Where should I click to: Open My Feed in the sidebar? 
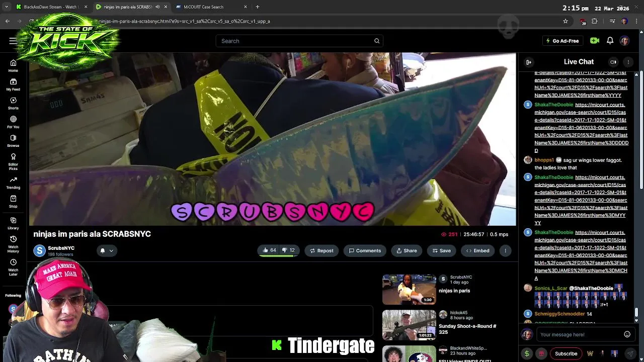point(13,84)
